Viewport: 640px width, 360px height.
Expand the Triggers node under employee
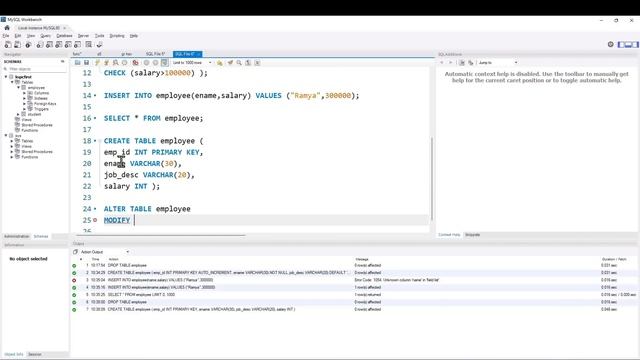click(24, 109)
